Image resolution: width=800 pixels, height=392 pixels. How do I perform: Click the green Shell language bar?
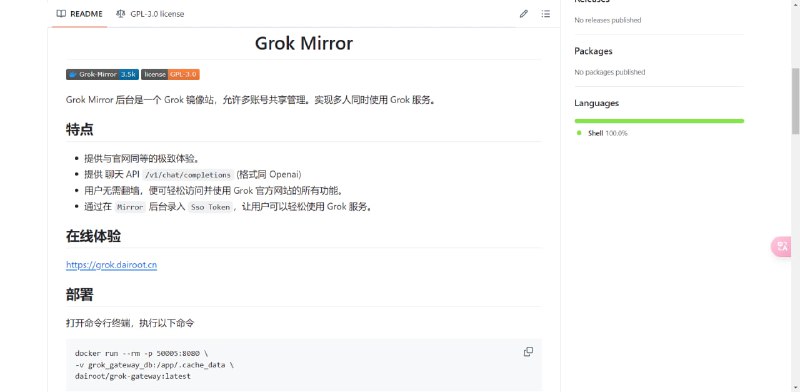pos(659,121)
